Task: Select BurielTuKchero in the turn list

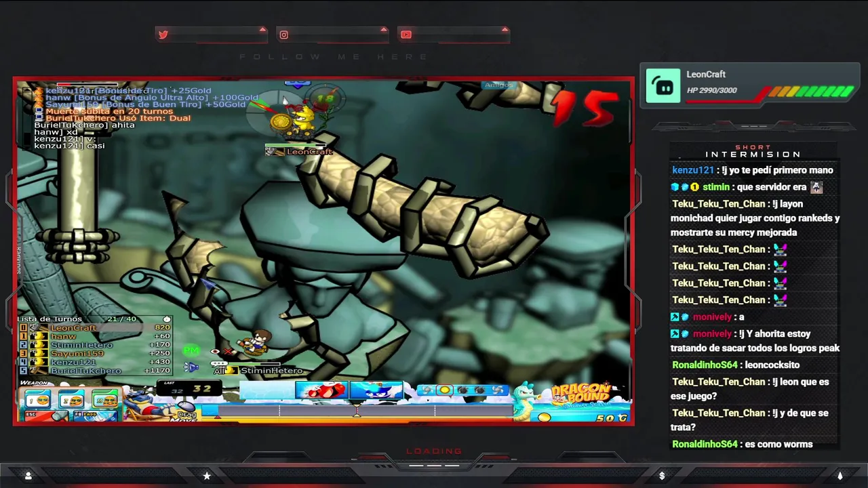Action: 94,371
